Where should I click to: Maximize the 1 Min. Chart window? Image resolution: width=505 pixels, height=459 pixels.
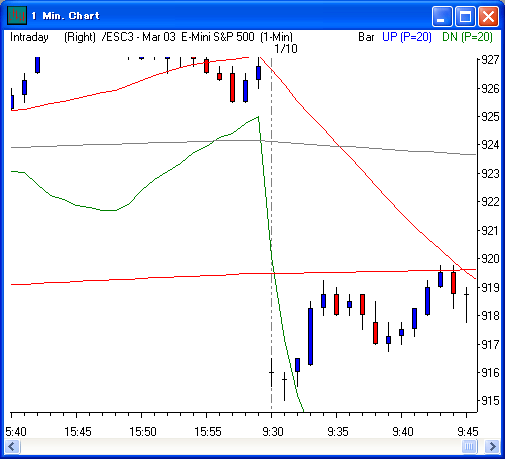(x=465, y=16)
